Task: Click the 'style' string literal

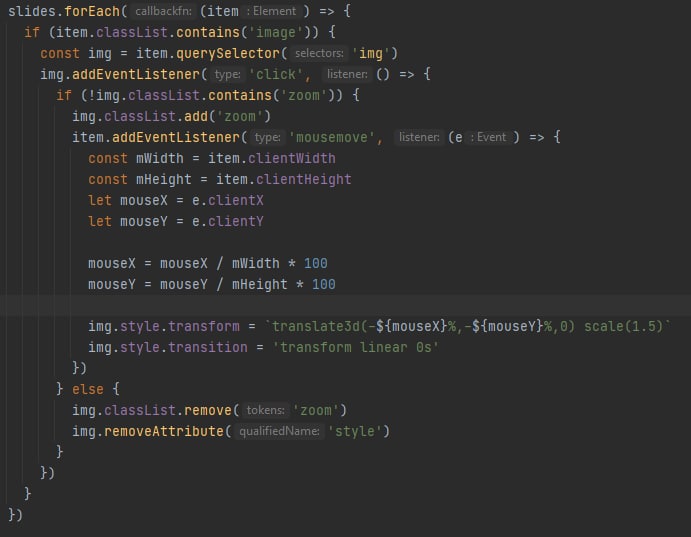Action: point(358,431)
